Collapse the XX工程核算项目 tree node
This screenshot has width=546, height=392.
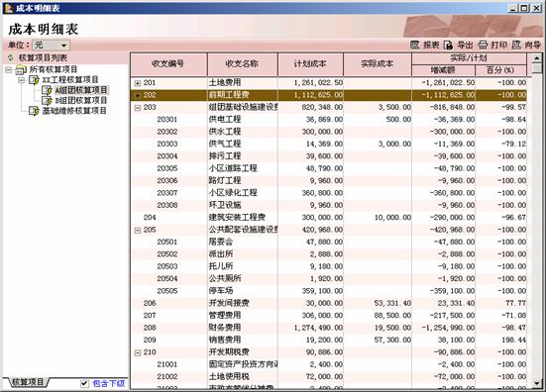point(22,80)
